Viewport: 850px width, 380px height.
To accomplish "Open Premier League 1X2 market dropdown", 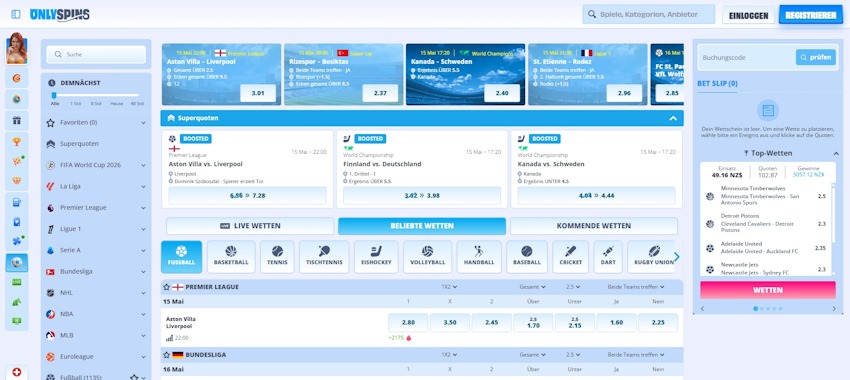I will tap(449, 287).
